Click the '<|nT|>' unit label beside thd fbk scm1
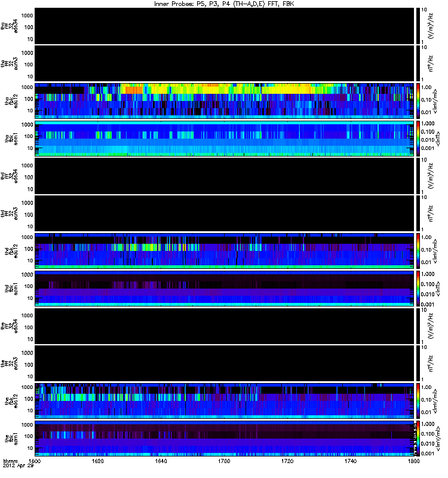This screenshot has width=448, height=478. click(x=438, y=289)
